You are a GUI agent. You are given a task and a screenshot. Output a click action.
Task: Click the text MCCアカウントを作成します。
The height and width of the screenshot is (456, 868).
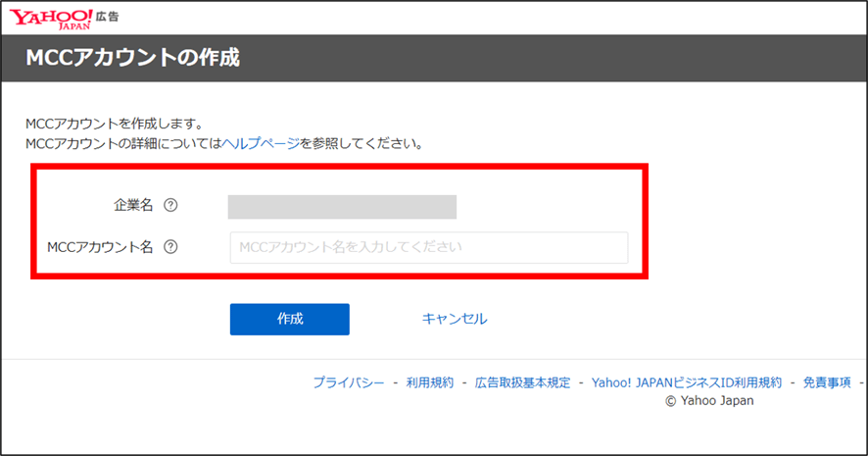115,124
